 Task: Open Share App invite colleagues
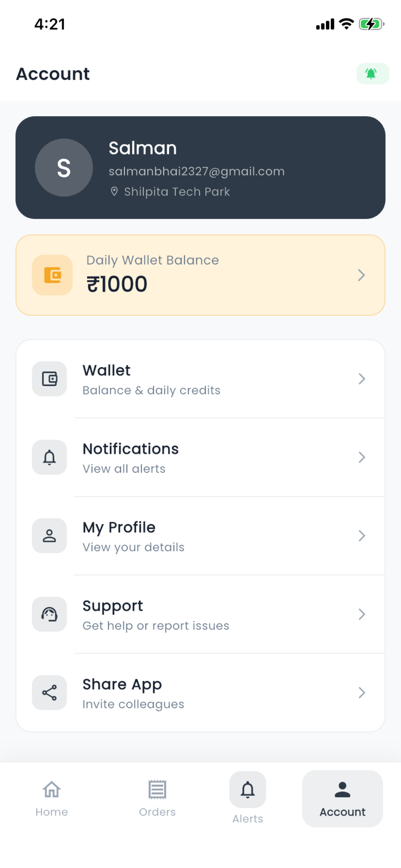pos(200,693)
